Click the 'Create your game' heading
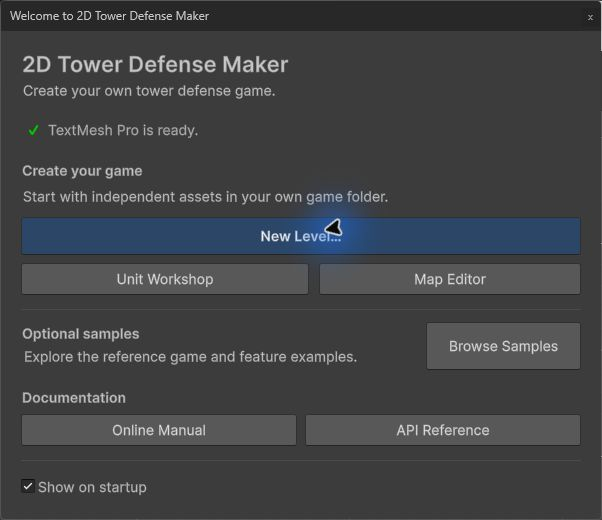 point(82,171)
